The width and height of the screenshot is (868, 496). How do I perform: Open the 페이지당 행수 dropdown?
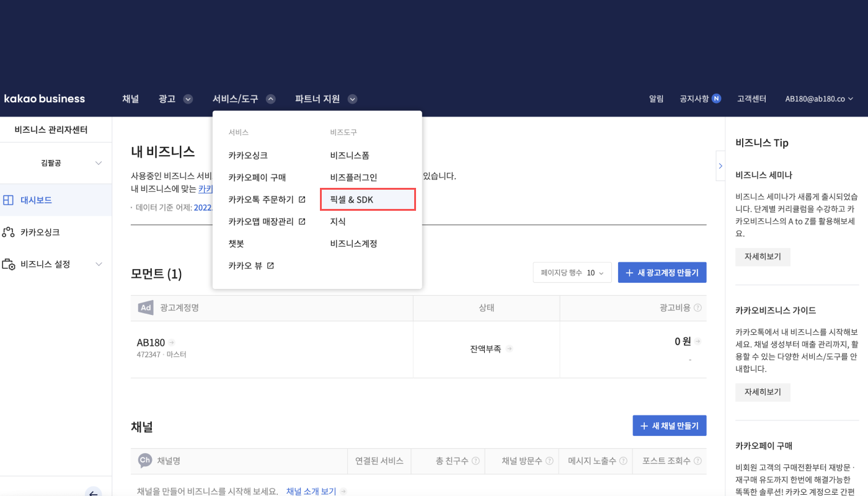pos(572,273)
